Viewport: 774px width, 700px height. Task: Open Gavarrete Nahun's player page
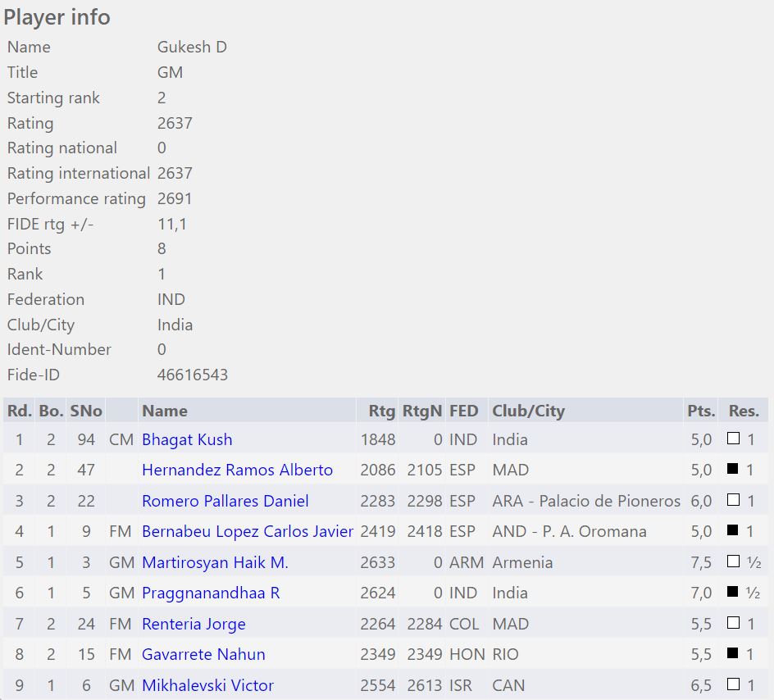(x=203, y=654)
